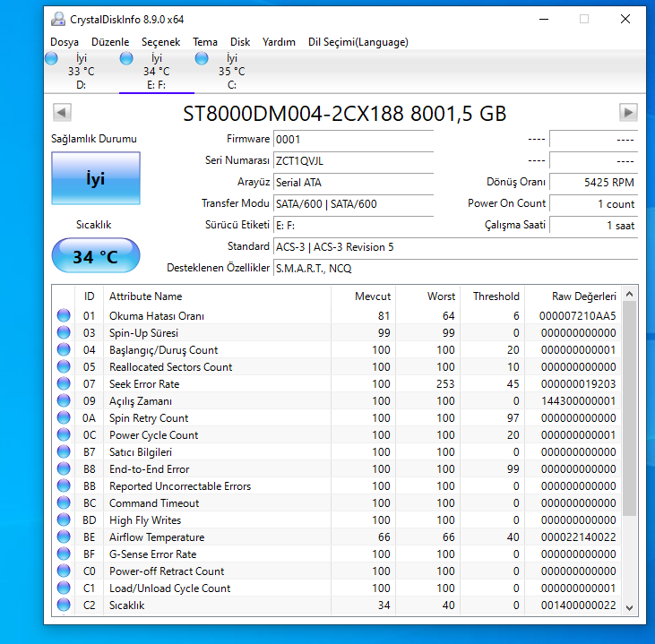Open the Dil Seçimi(Language) menu
Image resolution: width=655 pixels, height=644 pixels.
(x=358, y=42)
